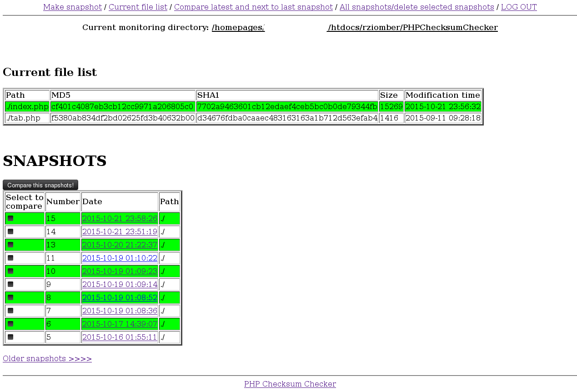Uncheck snapshot 8's compare checkbox
This screenshot has width=577, height=392.
[x=10, y=297]
